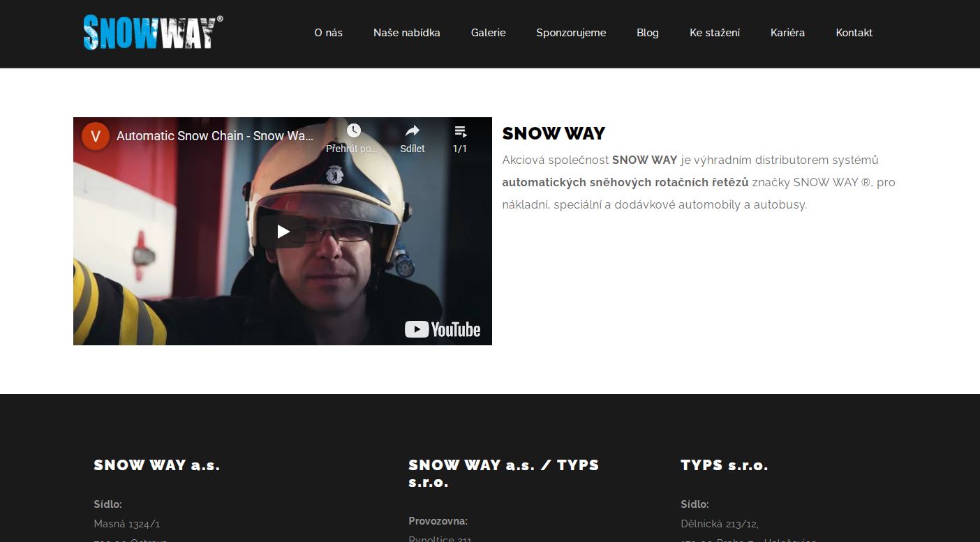
Task: Click address text 'Masná 1324/1'
Action: point(127,524)
